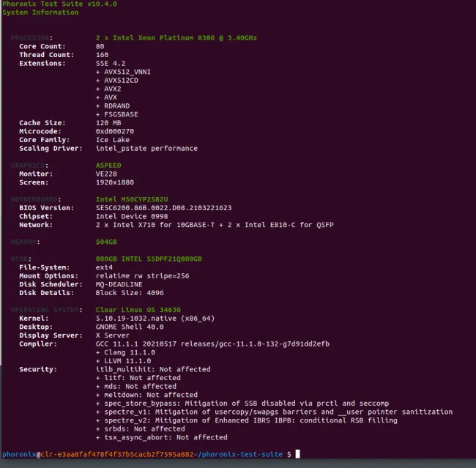Click the '+ AVX2' extension line

pyautogui.click(x=108, y=89)
